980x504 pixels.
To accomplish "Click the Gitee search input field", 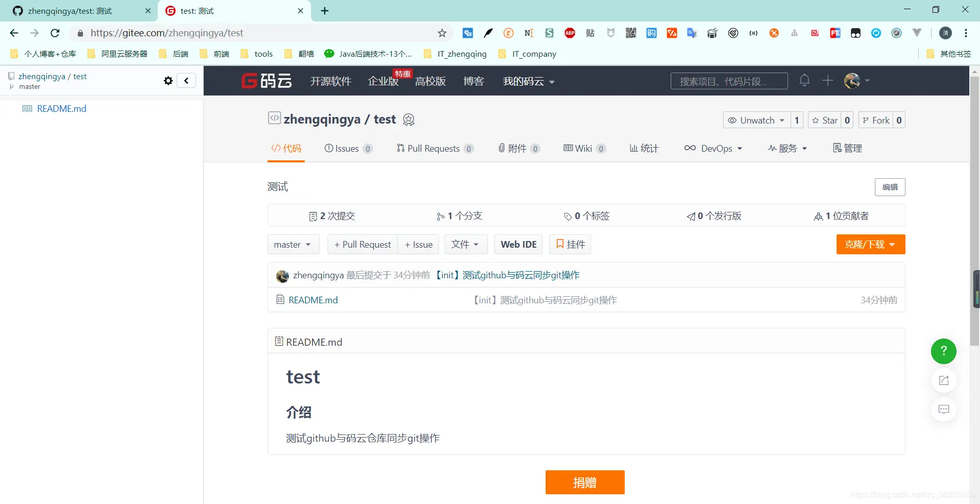I will pyautogui.click(x=729, y=81).
